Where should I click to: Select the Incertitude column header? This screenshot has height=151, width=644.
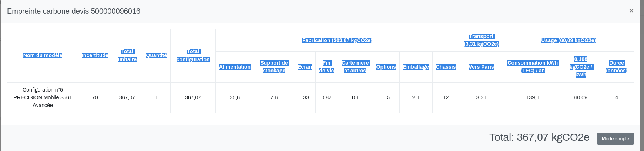(x=95, y=55)
